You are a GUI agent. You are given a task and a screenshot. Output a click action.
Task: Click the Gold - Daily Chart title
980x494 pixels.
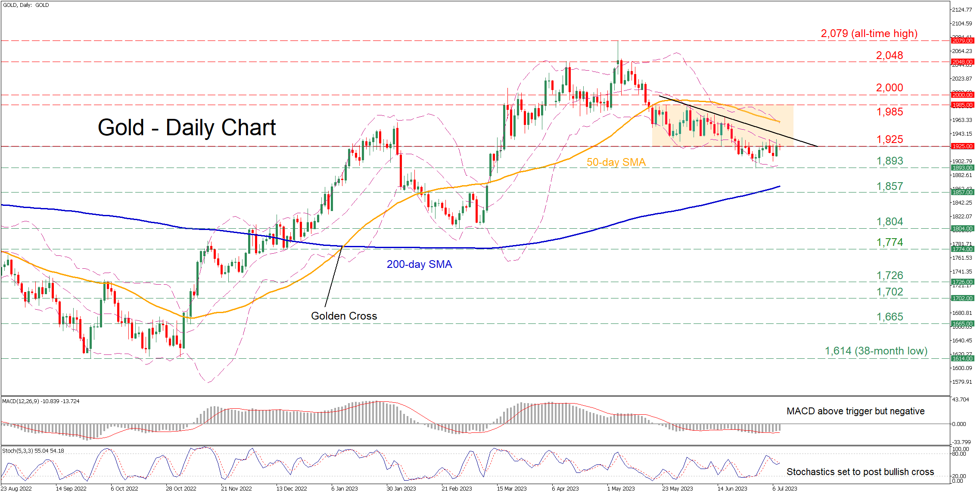187,128
